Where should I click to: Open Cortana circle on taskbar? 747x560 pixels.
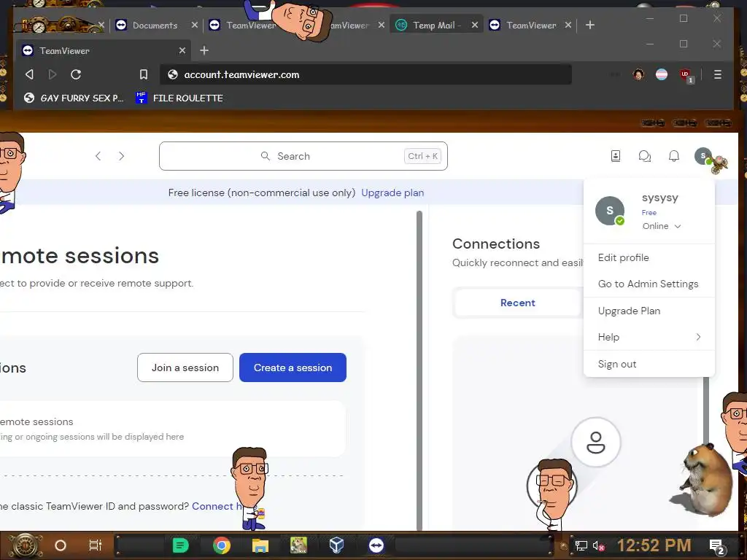coord(61,545)
